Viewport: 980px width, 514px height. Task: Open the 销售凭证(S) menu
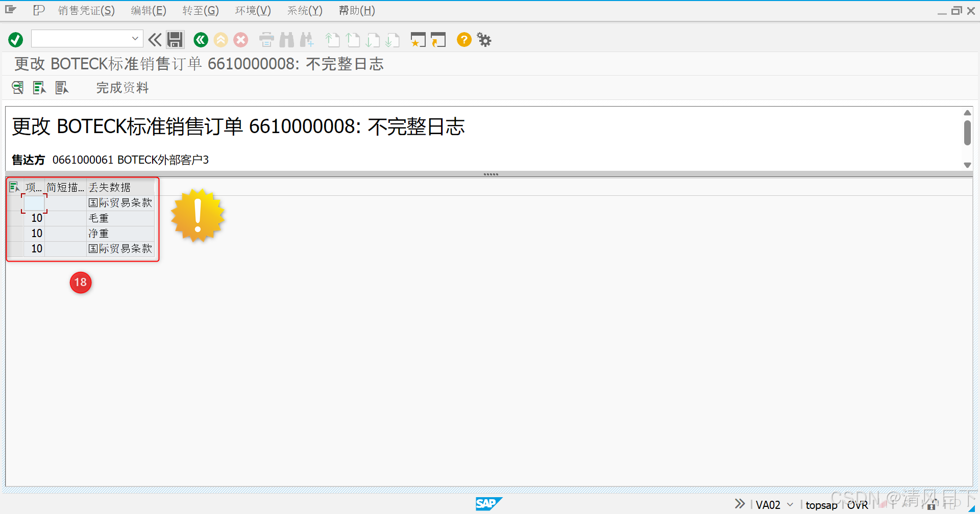coord(86,10)
